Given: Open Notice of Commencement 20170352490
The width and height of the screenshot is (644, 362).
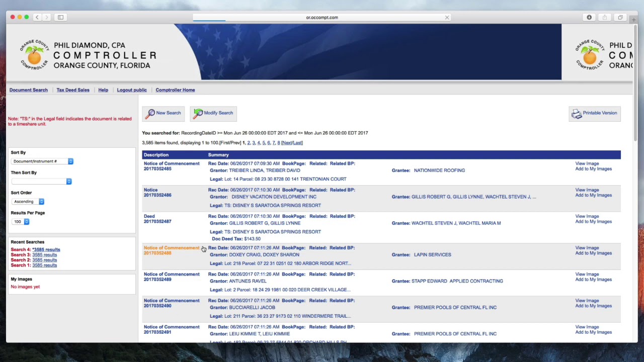Looking at the screenshot, I should [x=172, y=303].
